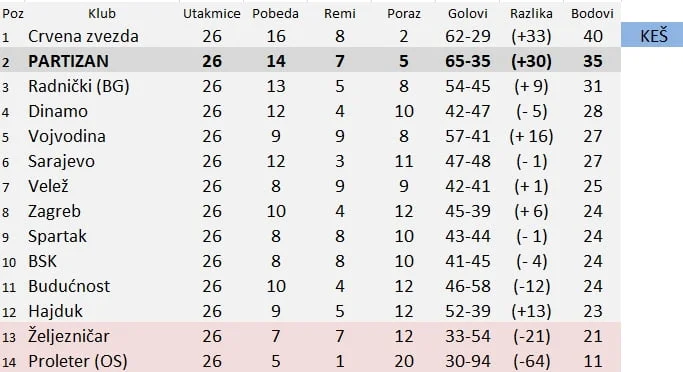
Task: Select the Radnički (BG) cell
Action: point(79,86)
